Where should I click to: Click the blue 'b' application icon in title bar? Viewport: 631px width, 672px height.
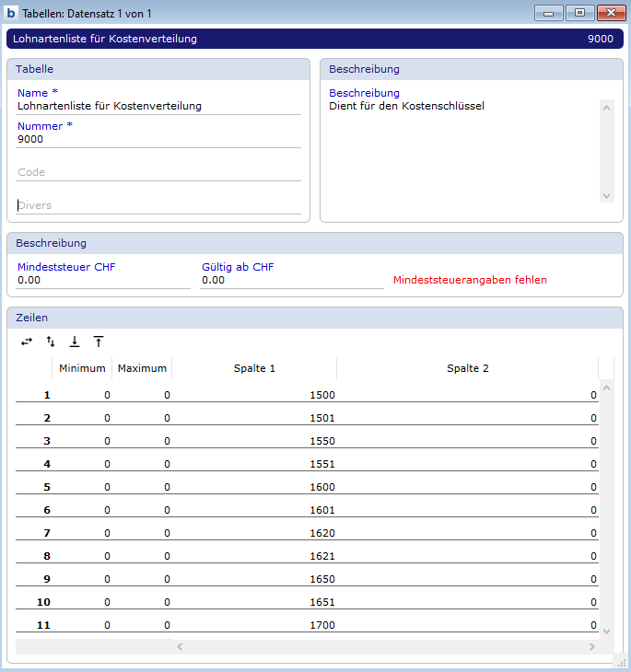(11, 13)
